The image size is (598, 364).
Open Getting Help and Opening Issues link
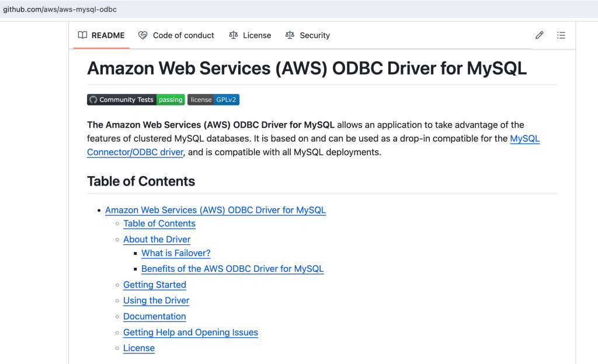point(191,332)
